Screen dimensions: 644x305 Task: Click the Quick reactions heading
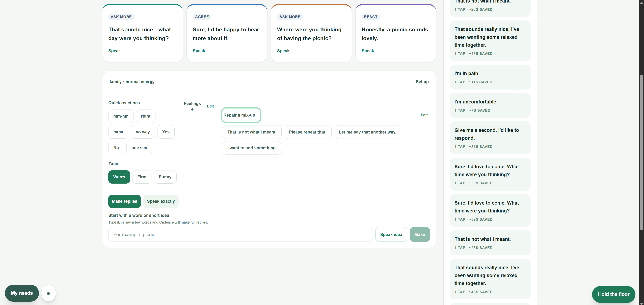(124, 103)
